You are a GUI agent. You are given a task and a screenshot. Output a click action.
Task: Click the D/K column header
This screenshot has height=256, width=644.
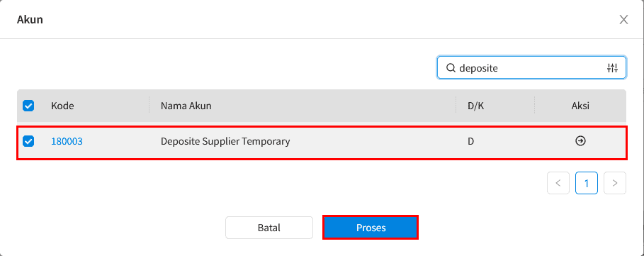(x=476, y=106)
